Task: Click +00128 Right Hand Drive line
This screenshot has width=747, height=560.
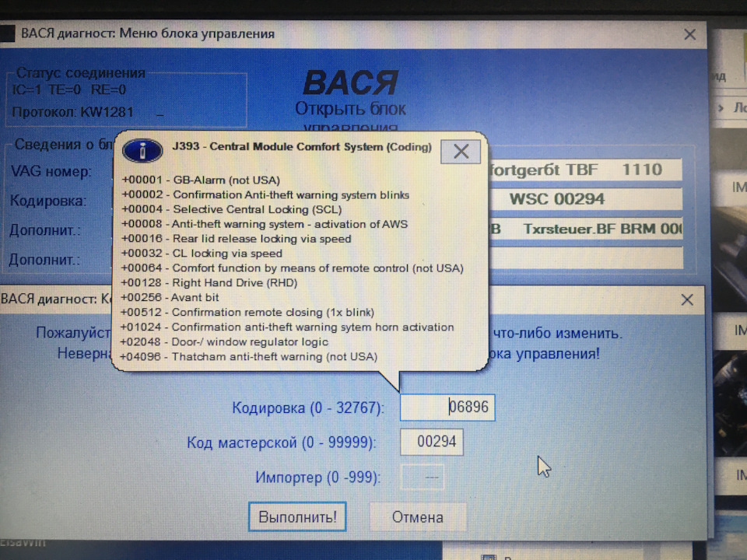Action: (209, 283)
